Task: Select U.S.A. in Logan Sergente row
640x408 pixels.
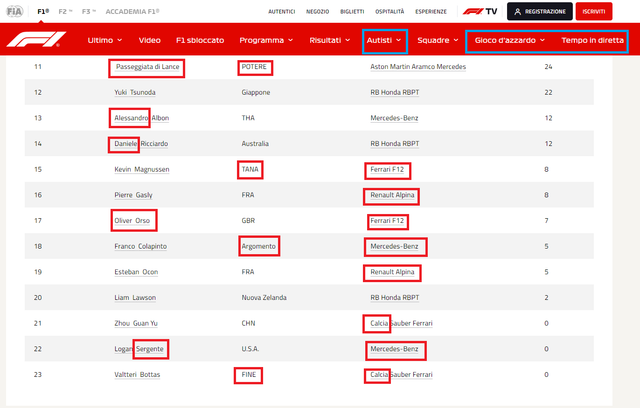Action: 250,349
